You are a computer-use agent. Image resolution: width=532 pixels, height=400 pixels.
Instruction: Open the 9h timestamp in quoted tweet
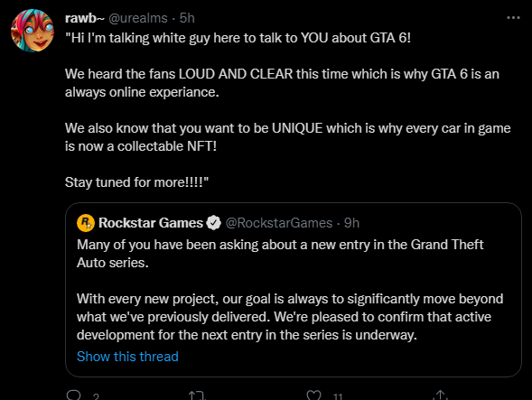click(x=351, y=223)
